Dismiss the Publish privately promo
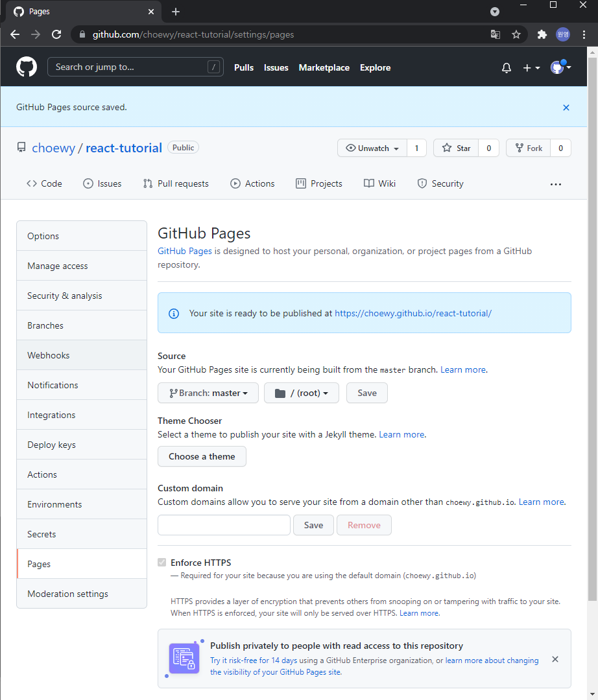Viewport: 598px width, 700px height. click(555, 659)
